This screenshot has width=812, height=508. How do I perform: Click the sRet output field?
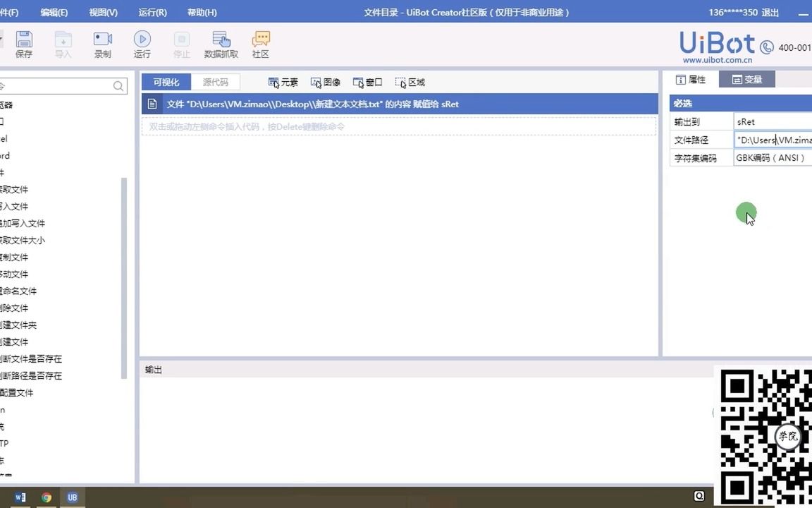[x=768, y=121]
